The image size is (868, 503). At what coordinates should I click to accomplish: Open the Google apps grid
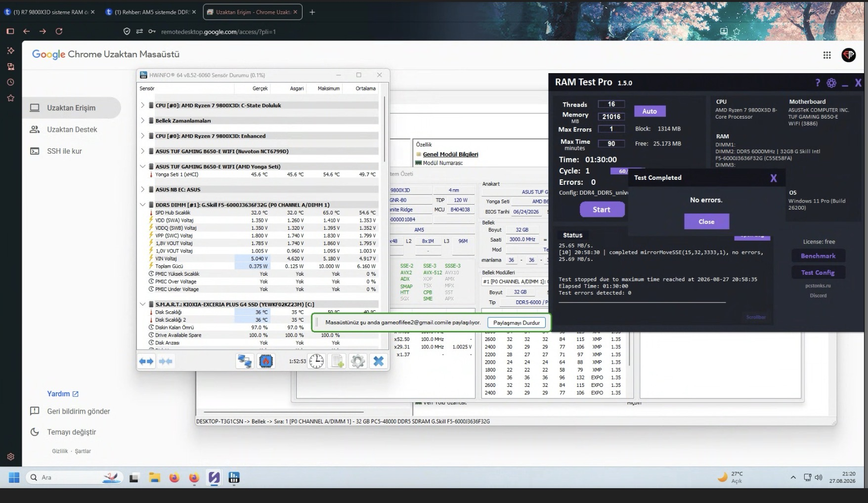[827, 55]
